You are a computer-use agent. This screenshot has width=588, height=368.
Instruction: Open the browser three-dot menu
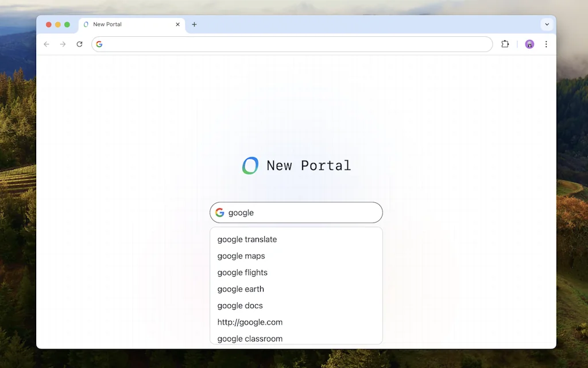point(546,44)
